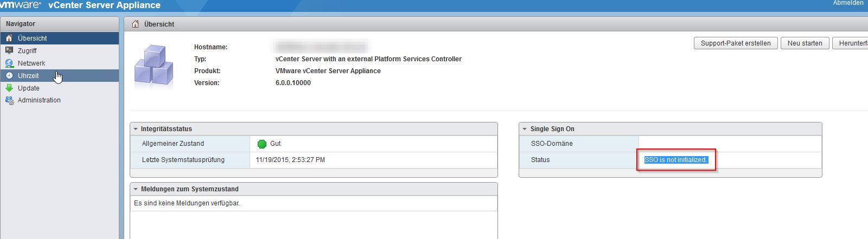Image resolution: width=868 pixels, height=239 pixels.
Task: Click the Version: label
Action: coord(207,83)
